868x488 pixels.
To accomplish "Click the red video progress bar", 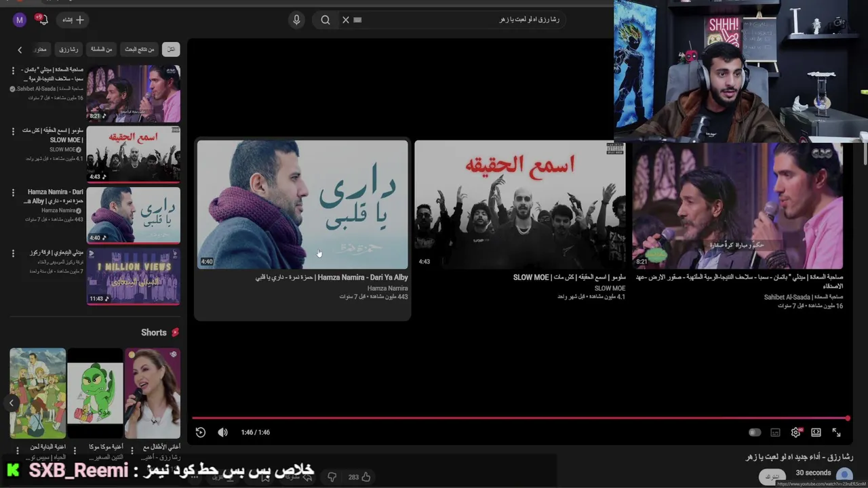I will click(x=520, y=418).
